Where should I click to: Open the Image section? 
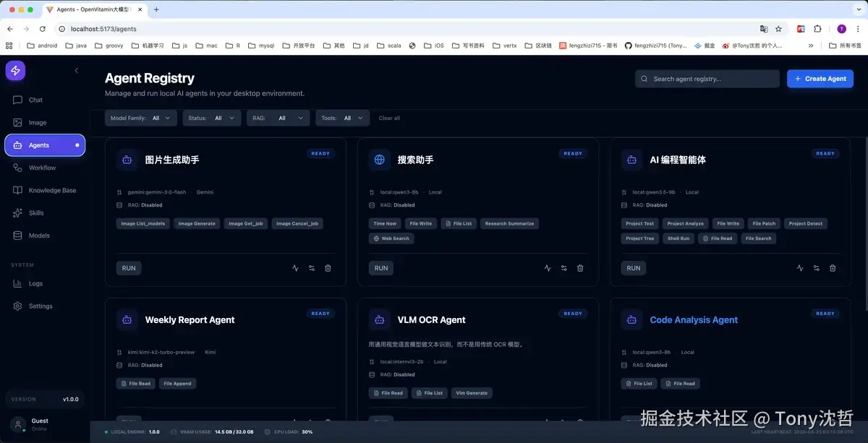45,123
